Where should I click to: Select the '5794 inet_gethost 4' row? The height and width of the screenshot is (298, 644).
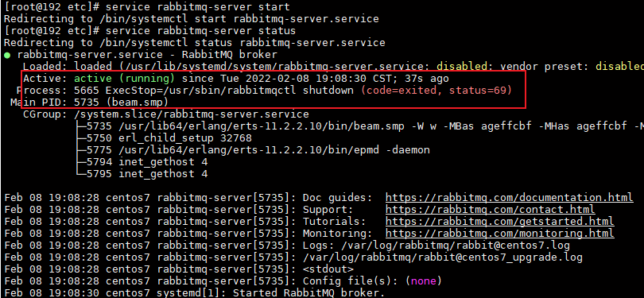[142, 162]
